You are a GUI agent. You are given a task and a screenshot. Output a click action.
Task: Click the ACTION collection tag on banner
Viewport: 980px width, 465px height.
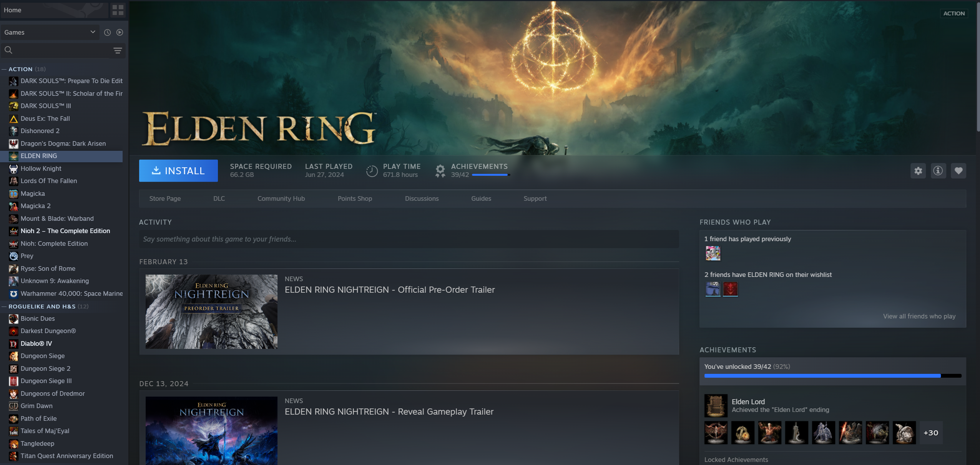coord(954,13)
